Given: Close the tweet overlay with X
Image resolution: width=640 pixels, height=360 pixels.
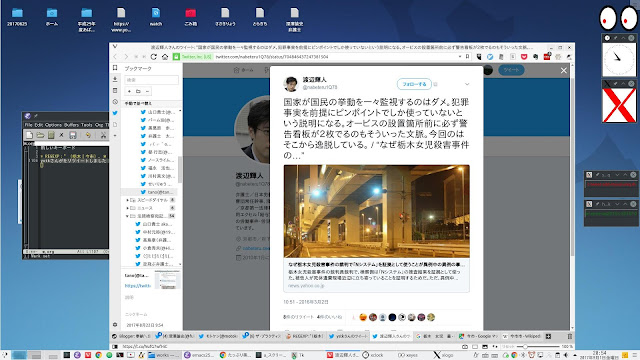Looking at the screenshot, I should click(564, 71).
